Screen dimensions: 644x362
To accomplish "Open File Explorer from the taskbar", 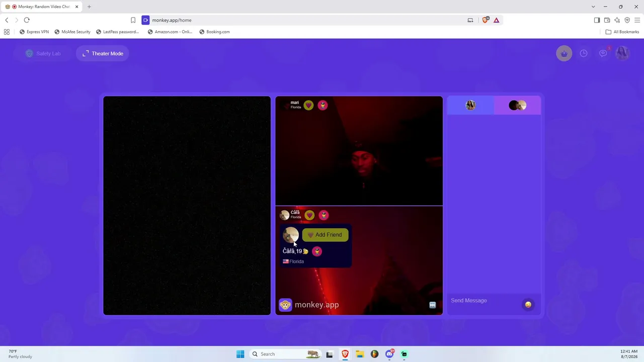I will pyautogui.click(x=360, y=354).
